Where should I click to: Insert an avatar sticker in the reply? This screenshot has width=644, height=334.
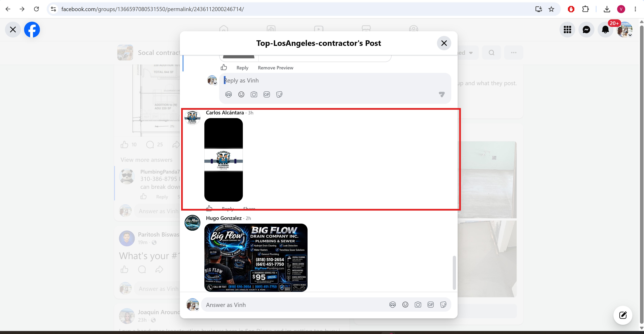229,94
